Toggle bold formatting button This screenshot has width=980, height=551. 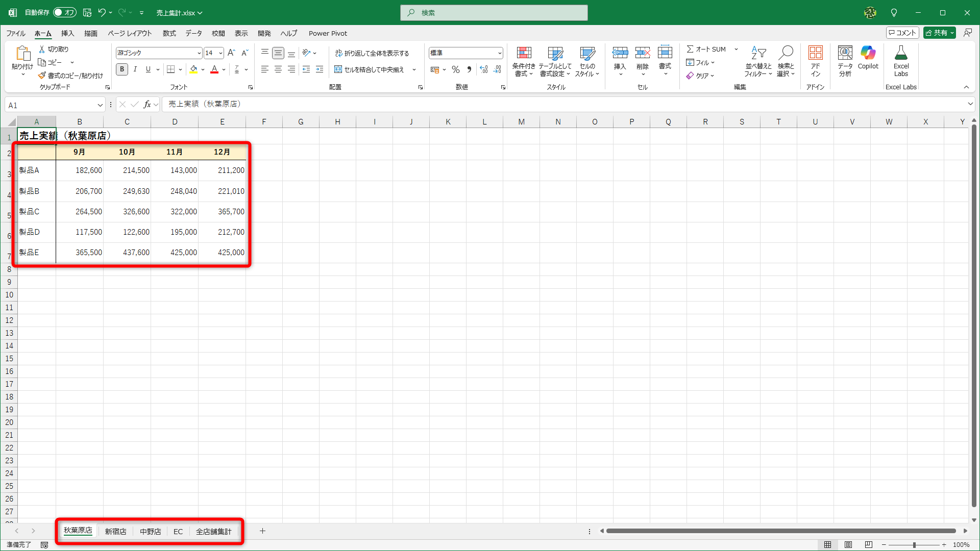[x=122, y=70]
